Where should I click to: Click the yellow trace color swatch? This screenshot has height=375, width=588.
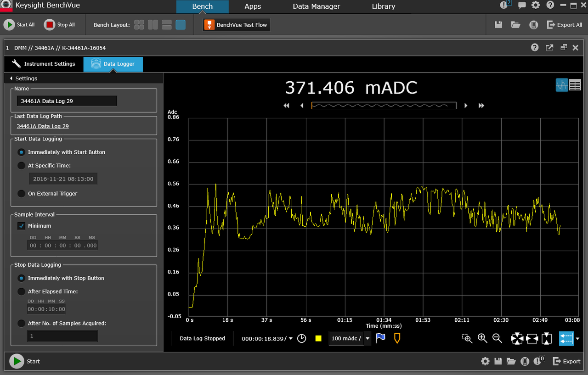(318, 338)
